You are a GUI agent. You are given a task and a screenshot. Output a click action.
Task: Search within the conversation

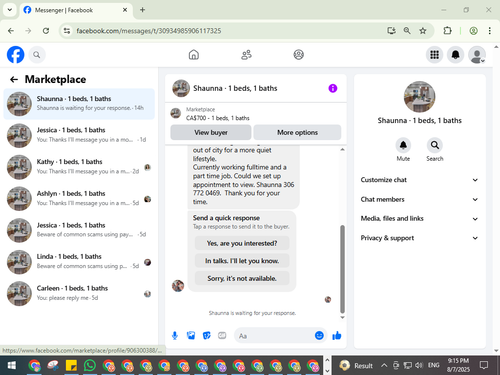click(x=435, y=145)
